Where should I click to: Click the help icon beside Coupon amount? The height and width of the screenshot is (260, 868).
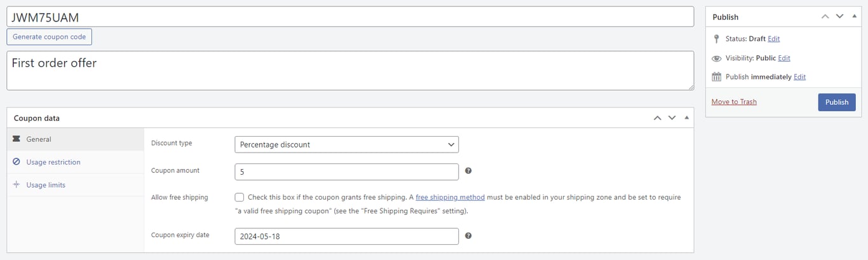[468, 171]
